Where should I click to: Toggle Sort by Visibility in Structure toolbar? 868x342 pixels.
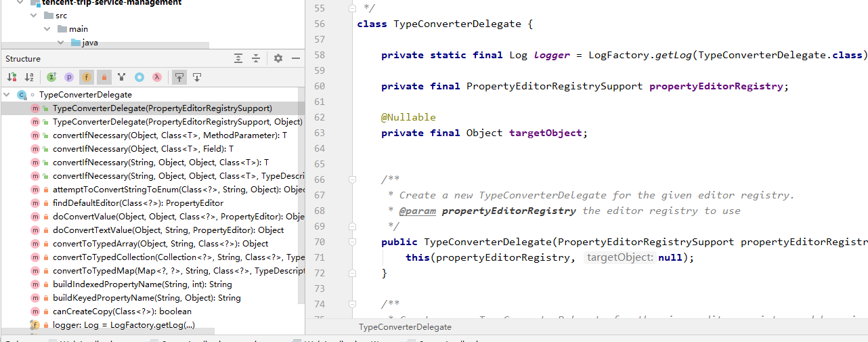(12, 77)
